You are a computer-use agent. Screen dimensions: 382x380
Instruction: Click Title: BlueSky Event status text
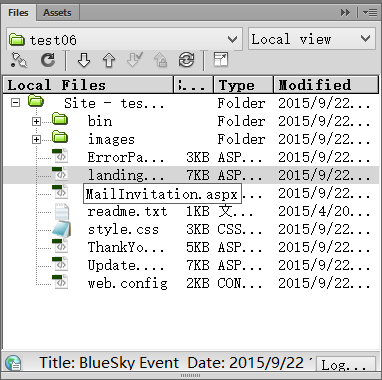pos(109,363)
